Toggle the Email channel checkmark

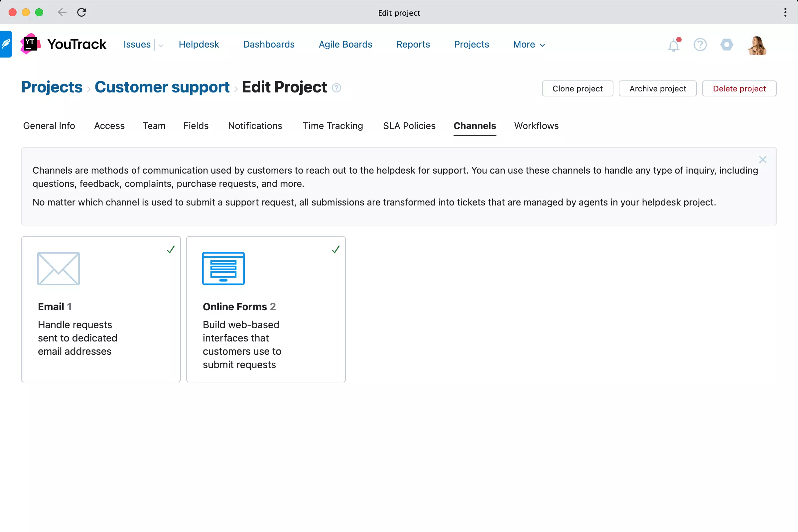tap(171, 249)
